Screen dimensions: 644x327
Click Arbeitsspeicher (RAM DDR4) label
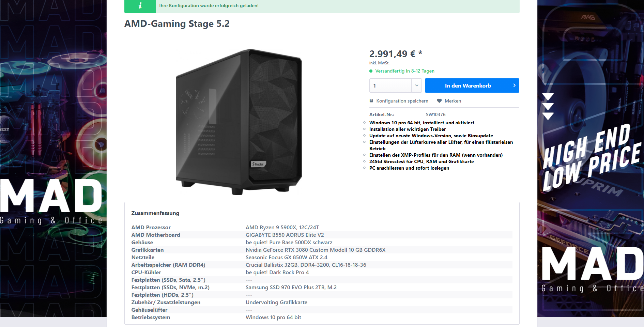(168, 265)
